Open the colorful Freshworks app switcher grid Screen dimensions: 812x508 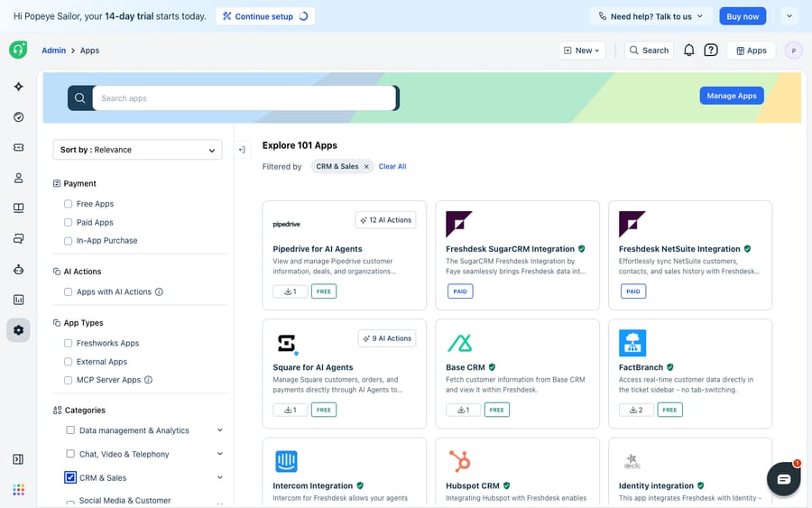pyautogui.click(x=19, y=489)
